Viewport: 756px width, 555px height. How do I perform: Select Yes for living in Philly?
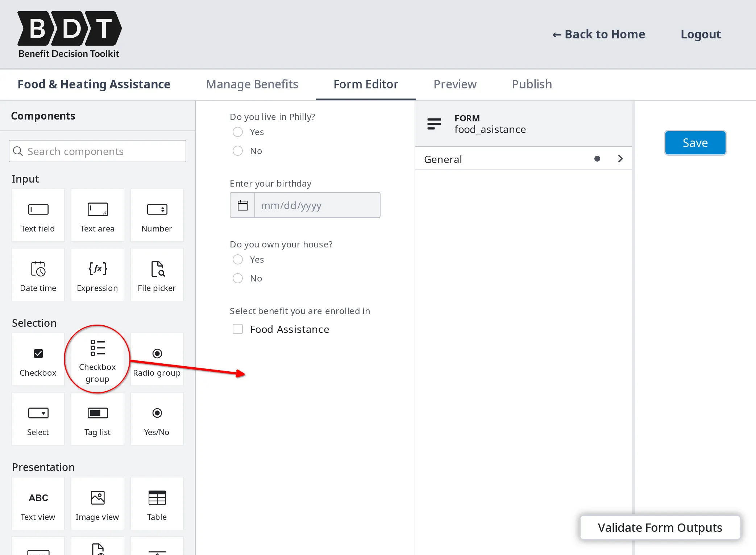click(238, 132)
